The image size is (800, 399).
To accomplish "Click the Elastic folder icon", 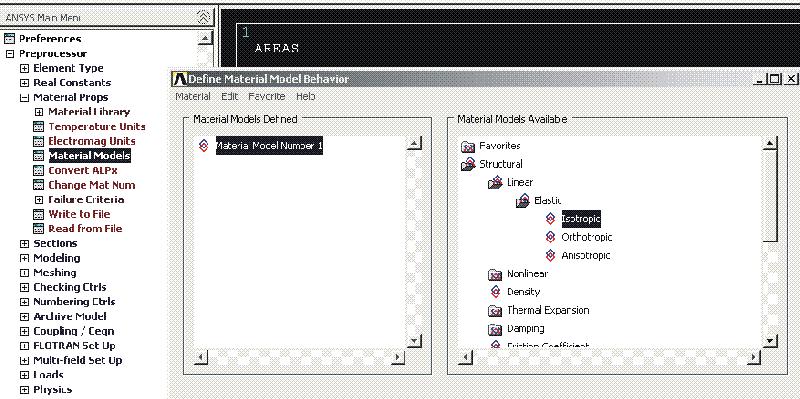I will [x=523, y=201].
